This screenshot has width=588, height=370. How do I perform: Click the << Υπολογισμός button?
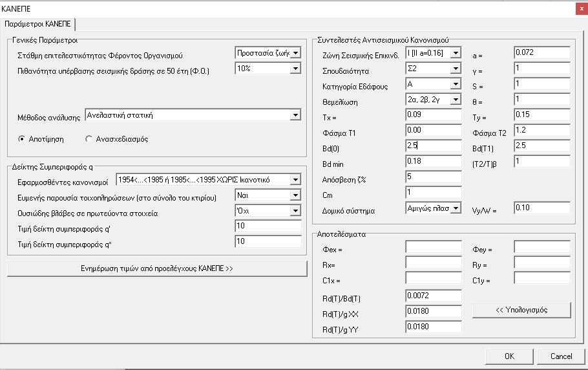tap(521, 310)
